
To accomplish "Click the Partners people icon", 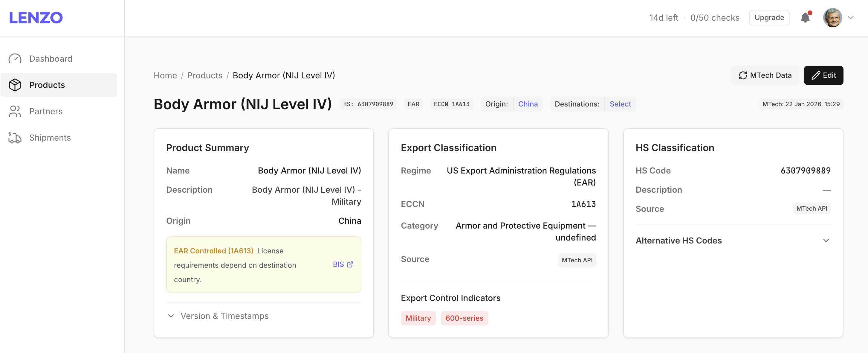I will pyautogui.click(x=15, y=111).
